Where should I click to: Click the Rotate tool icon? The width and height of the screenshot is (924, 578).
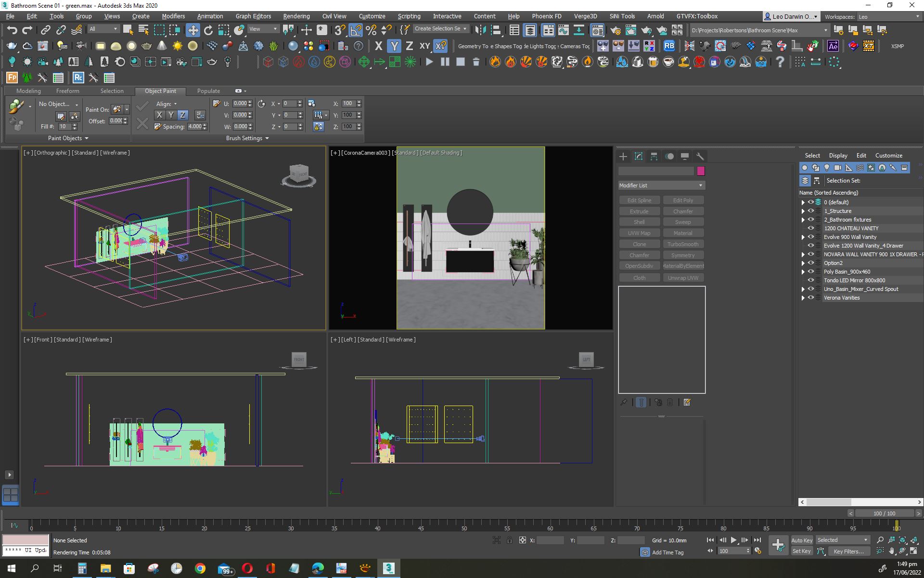click(x=208, y=30)
